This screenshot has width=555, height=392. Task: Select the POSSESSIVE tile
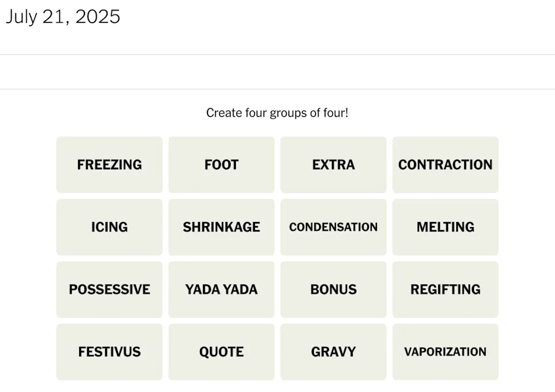109,290
